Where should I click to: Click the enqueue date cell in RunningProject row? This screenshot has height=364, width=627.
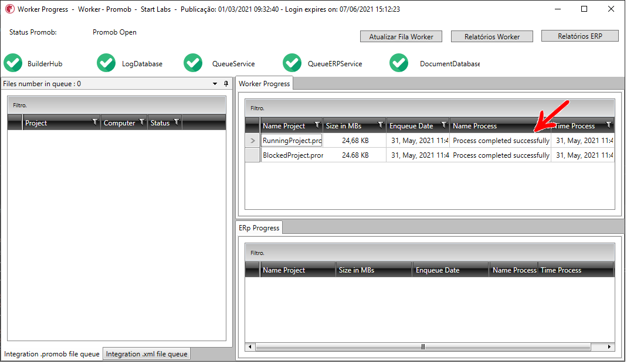[418, 141]
